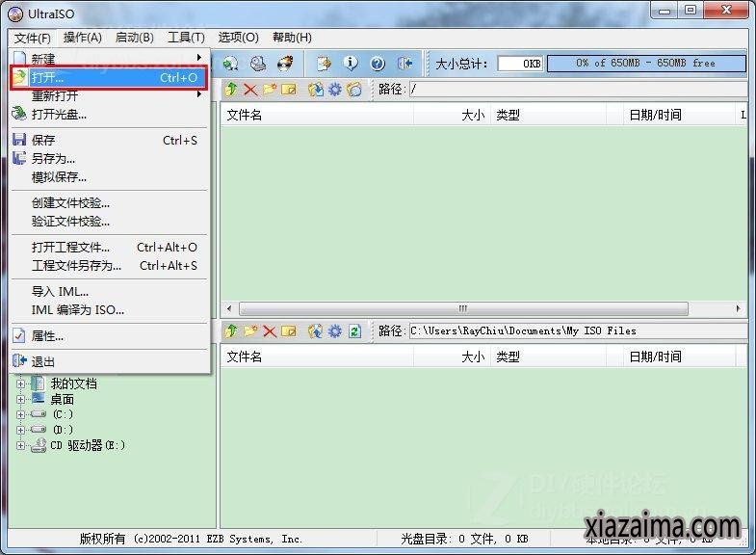Click the UltraISO disc icon in title bar
The image size is (756, 555).
tap(15, 13)
